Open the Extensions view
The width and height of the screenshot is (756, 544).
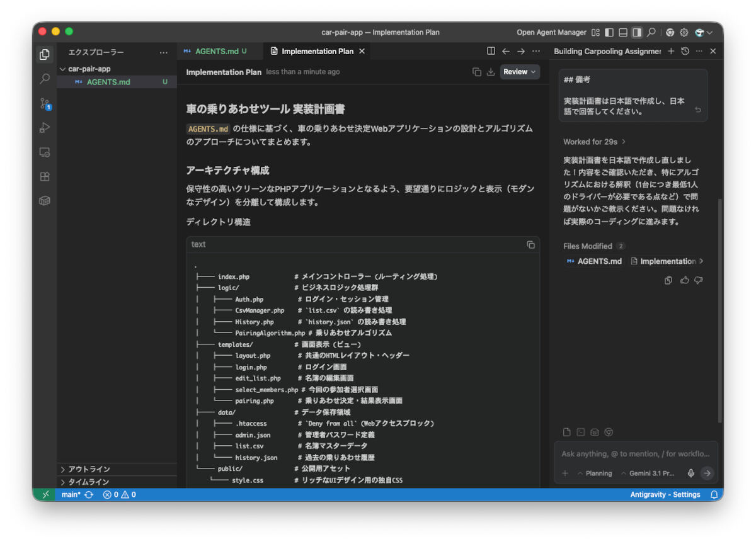45,177
